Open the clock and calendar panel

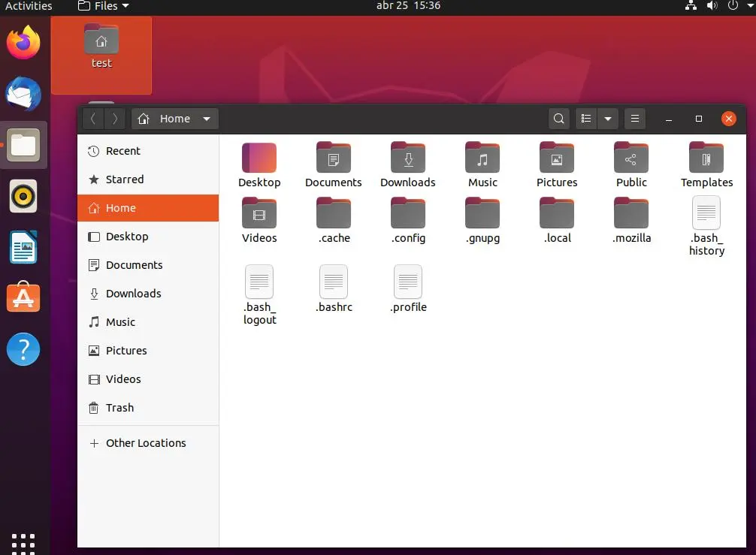tap(408, 6)
